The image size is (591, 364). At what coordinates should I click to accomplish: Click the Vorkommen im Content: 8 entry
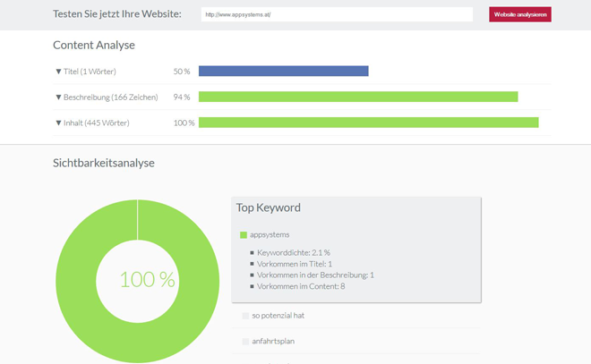pos(301,286)
